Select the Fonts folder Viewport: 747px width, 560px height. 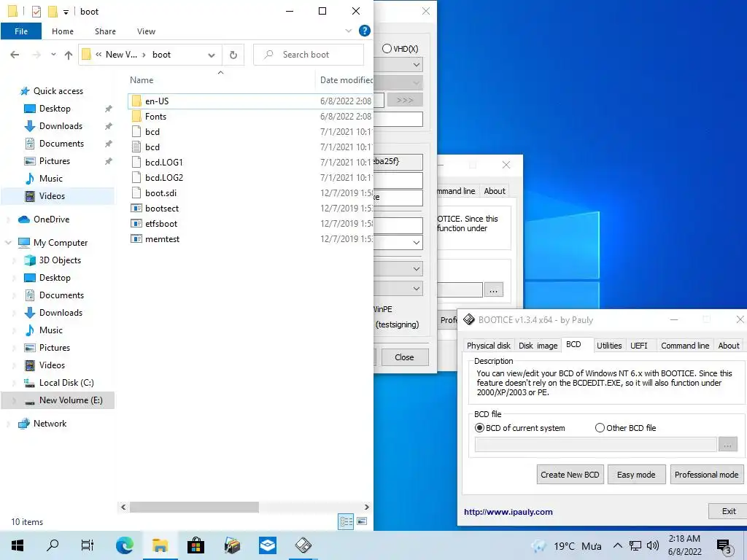tap(156, 116)
